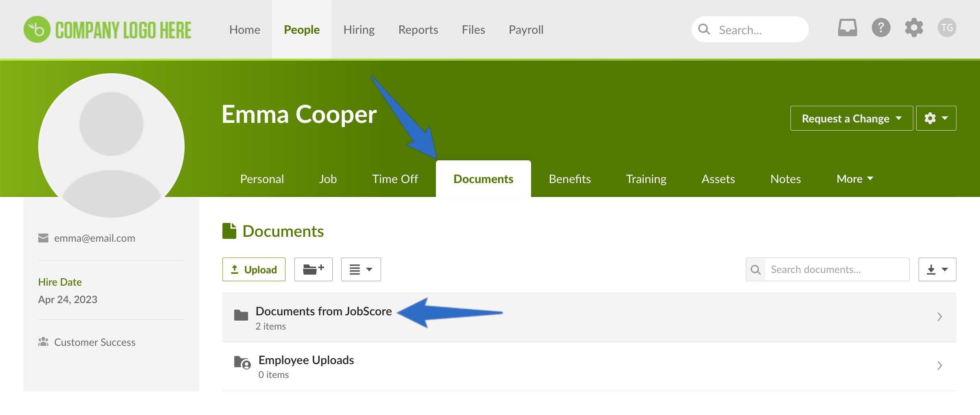Open Payroll in top navigation
The width and height of the screenshot is (980, 415).
(x=526, y=29)
